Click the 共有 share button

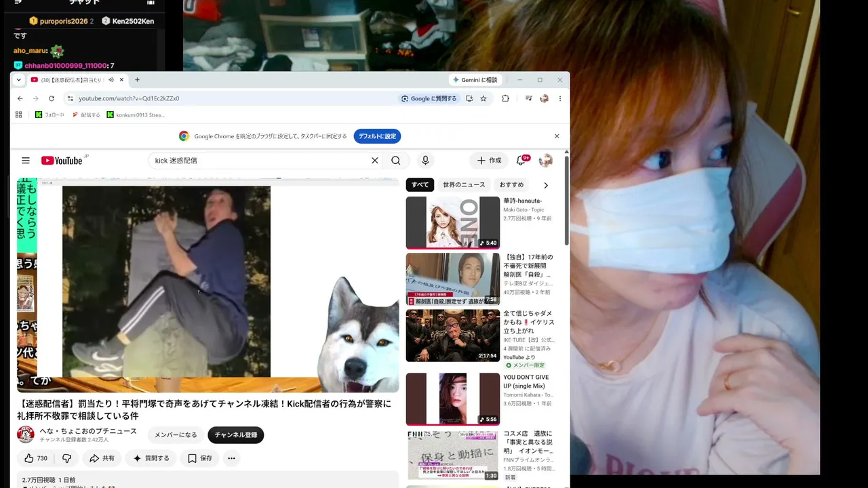coord(102,458)
